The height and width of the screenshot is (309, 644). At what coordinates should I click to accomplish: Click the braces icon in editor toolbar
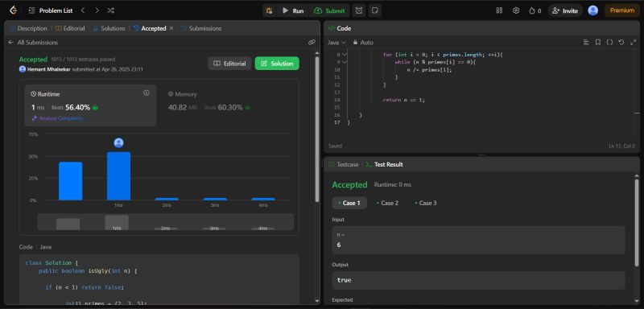tap(609, 43)
